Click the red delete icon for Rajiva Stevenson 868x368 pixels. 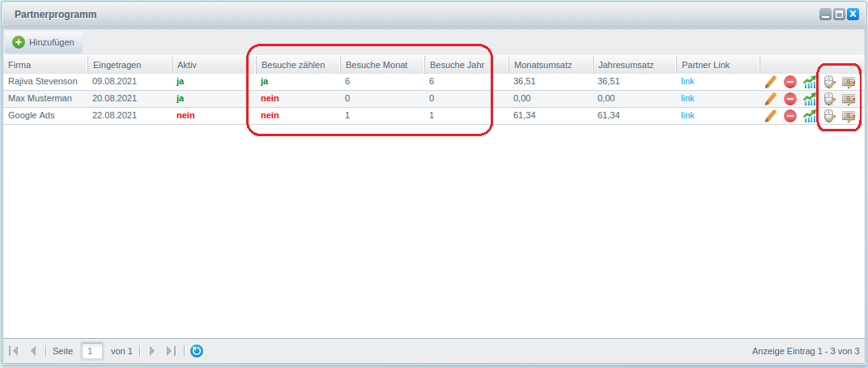coord(790,82)
